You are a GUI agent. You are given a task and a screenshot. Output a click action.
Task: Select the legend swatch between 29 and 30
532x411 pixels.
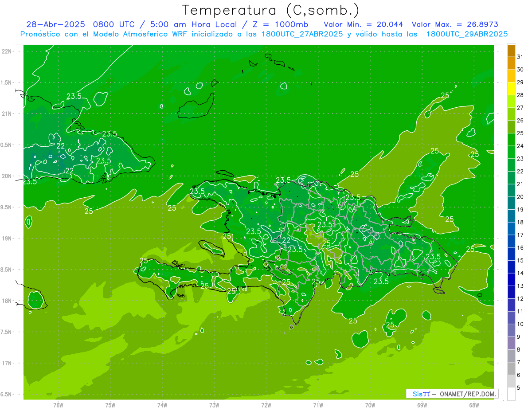(511, 76)
